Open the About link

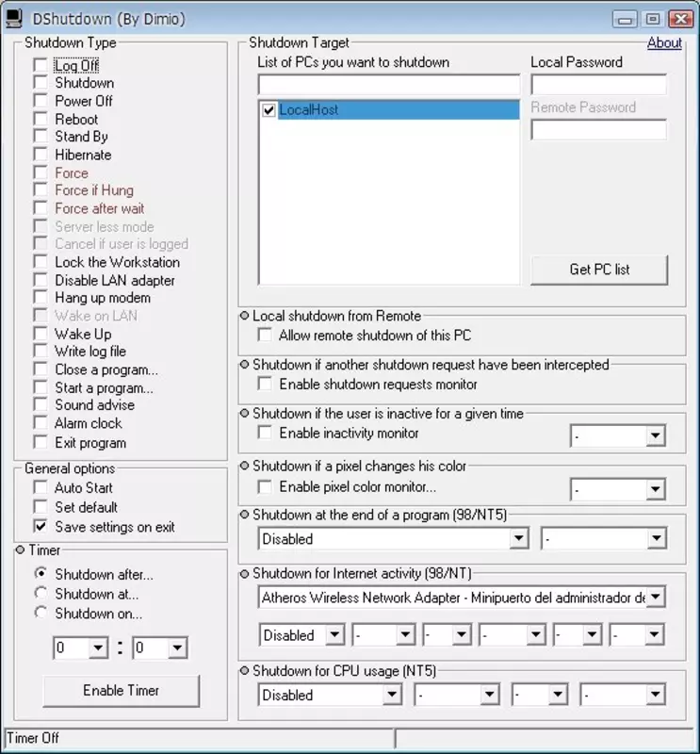point(664,42)
